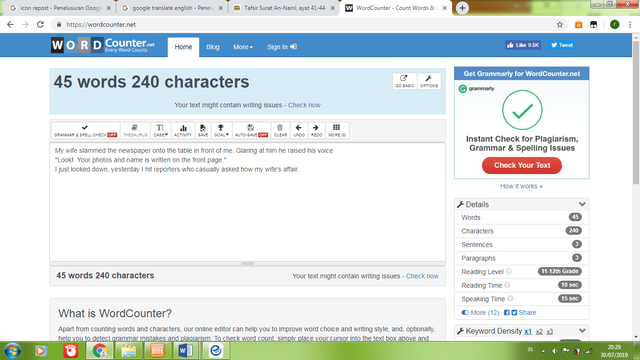Click the Check Your Text button
Screen dimensions: 640x360
click(522, 165)
